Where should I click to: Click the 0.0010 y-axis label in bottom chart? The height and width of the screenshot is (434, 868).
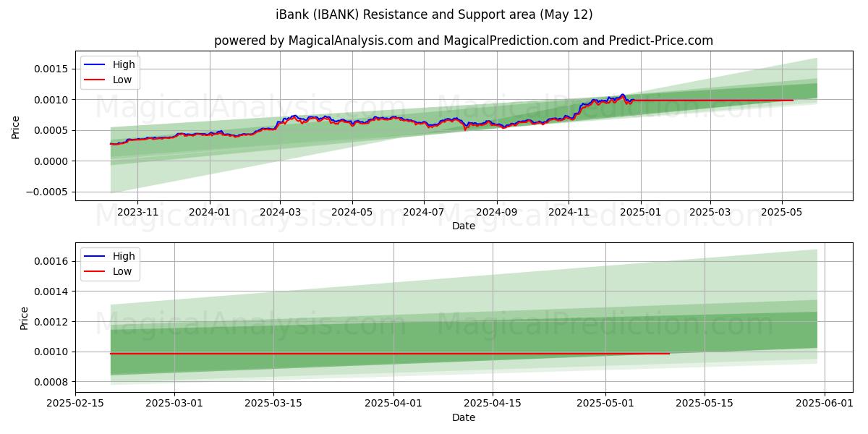tap(51, 352)
